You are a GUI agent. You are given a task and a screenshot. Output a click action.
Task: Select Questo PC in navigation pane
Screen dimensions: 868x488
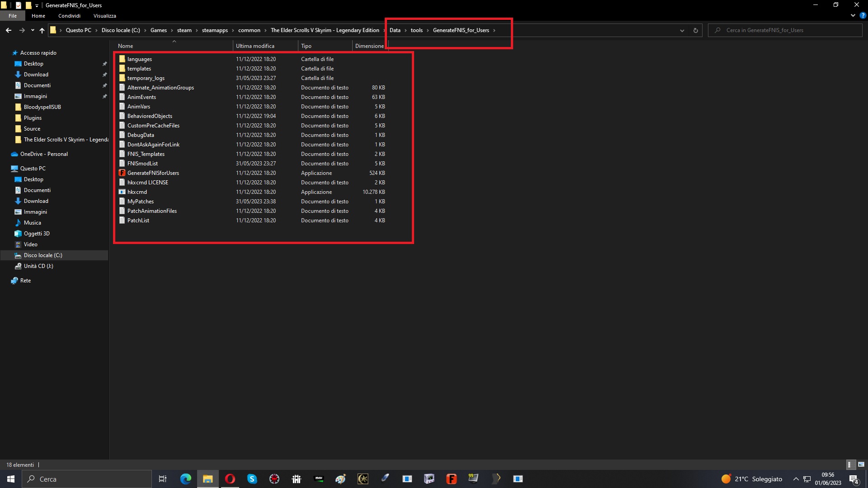pos(33,169)
